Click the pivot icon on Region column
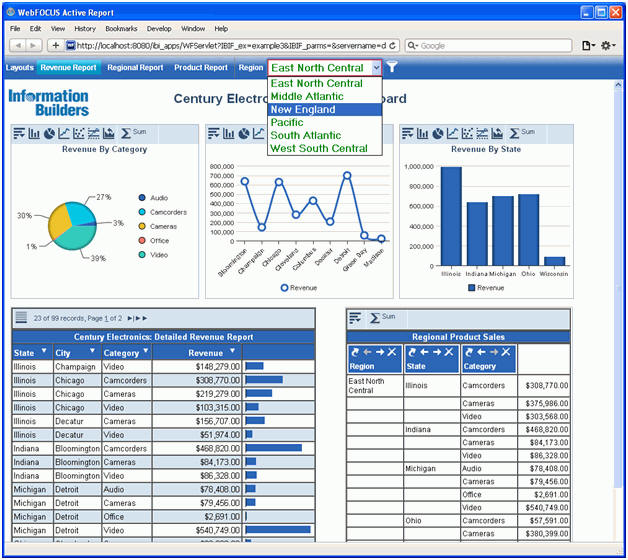The image size is (628, 560). [x=355, y=352]
